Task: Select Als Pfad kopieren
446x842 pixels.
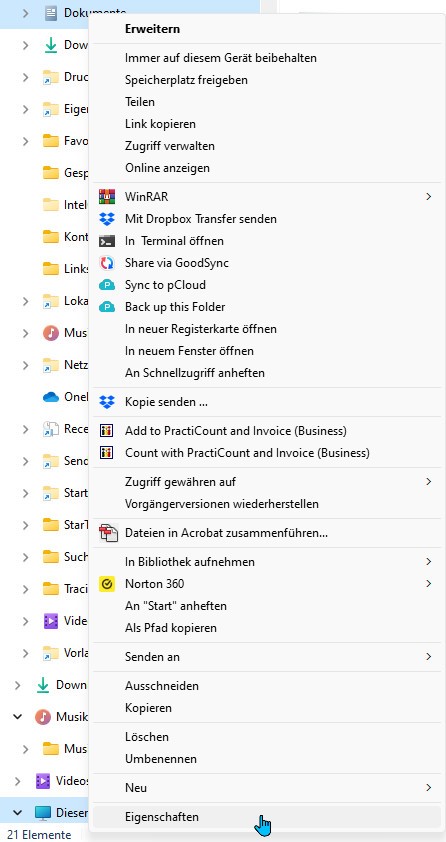Action: (x=171, y=628)
